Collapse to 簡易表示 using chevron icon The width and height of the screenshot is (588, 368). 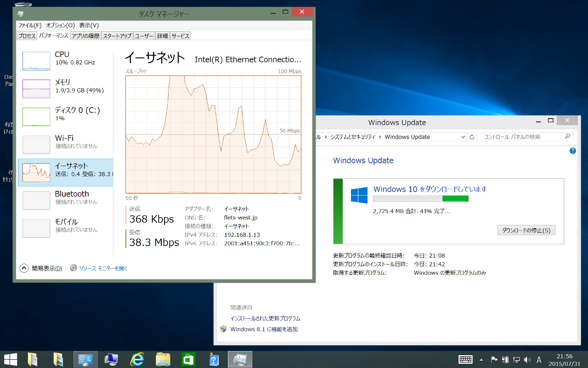click(x=24, y=268)
